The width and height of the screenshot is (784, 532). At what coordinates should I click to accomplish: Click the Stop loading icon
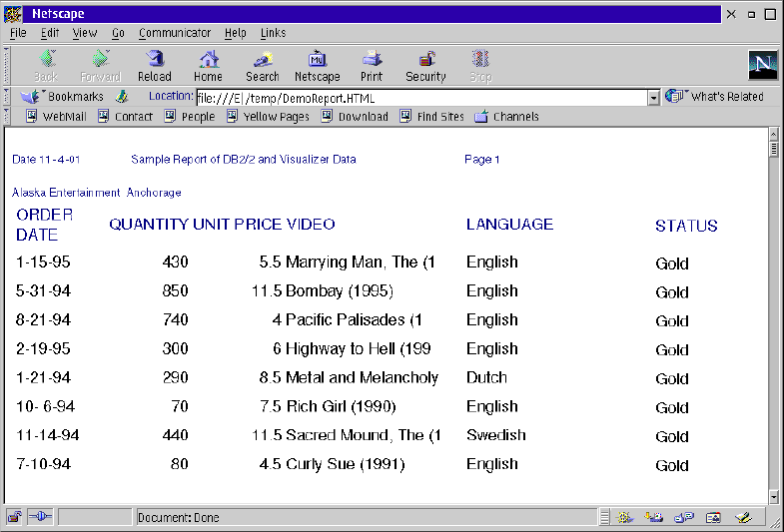tap(480, 66)
